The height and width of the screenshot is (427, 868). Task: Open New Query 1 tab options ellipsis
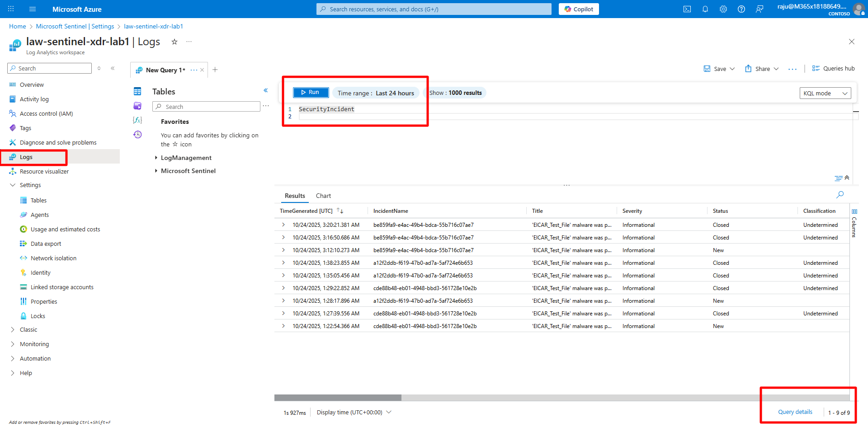point(194,70)
